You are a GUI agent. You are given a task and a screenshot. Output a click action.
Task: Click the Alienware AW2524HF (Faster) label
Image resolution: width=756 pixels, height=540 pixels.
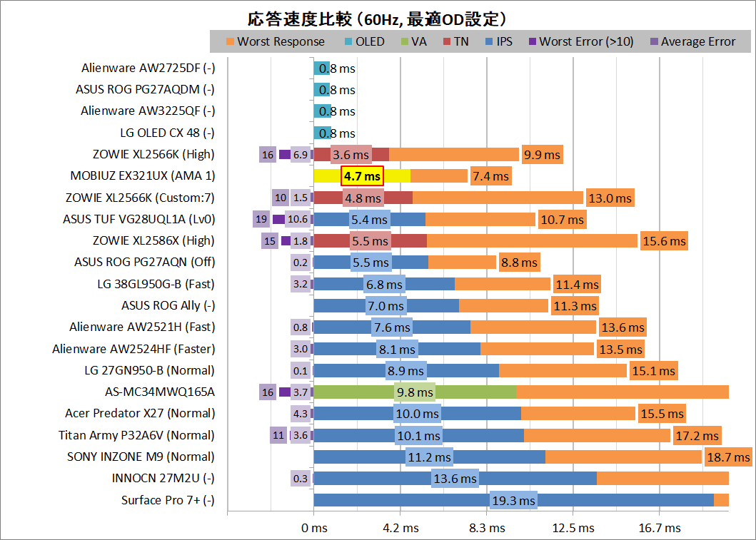click(x=133, y=349)
